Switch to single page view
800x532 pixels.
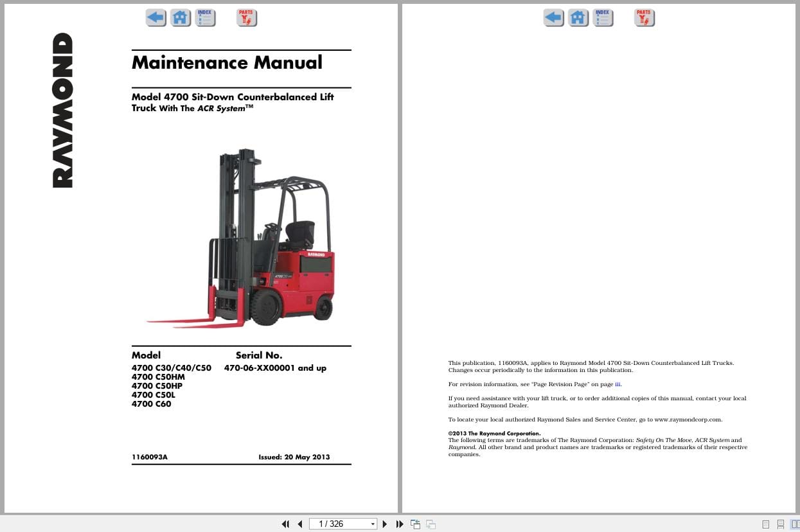(x=765, y=524)
